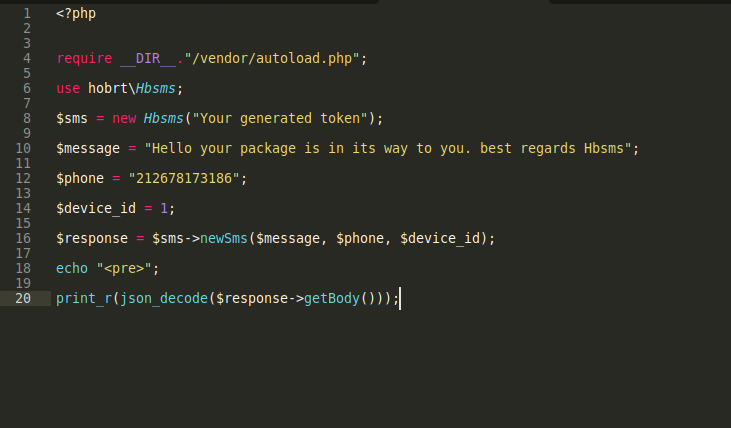
Task: Click the getBody method on line 20
Action: (x=334, y=298)
